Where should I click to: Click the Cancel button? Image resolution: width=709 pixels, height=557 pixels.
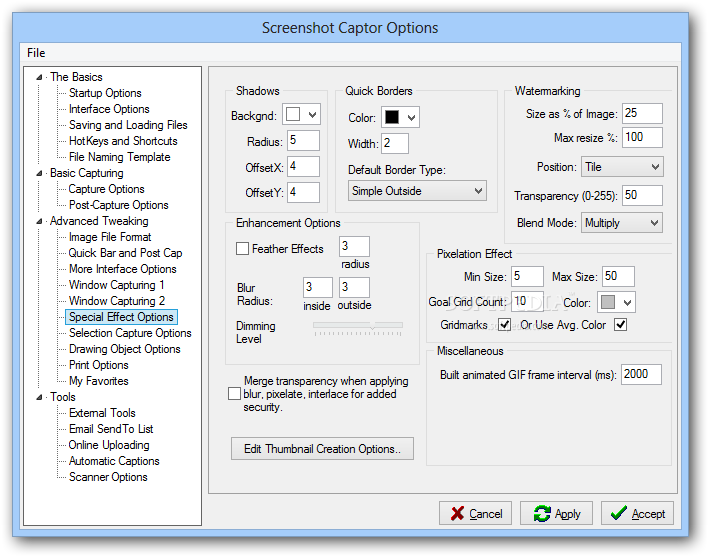pos(475,513)
